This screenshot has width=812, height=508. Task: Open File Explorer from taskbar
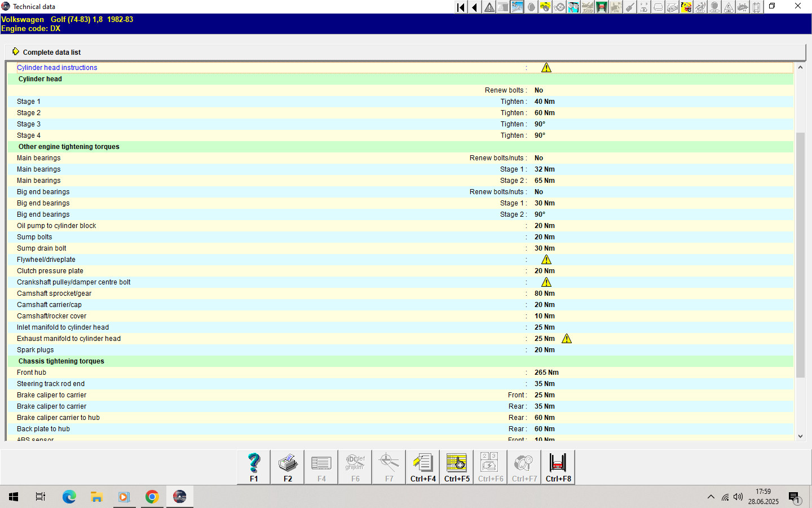96,497
